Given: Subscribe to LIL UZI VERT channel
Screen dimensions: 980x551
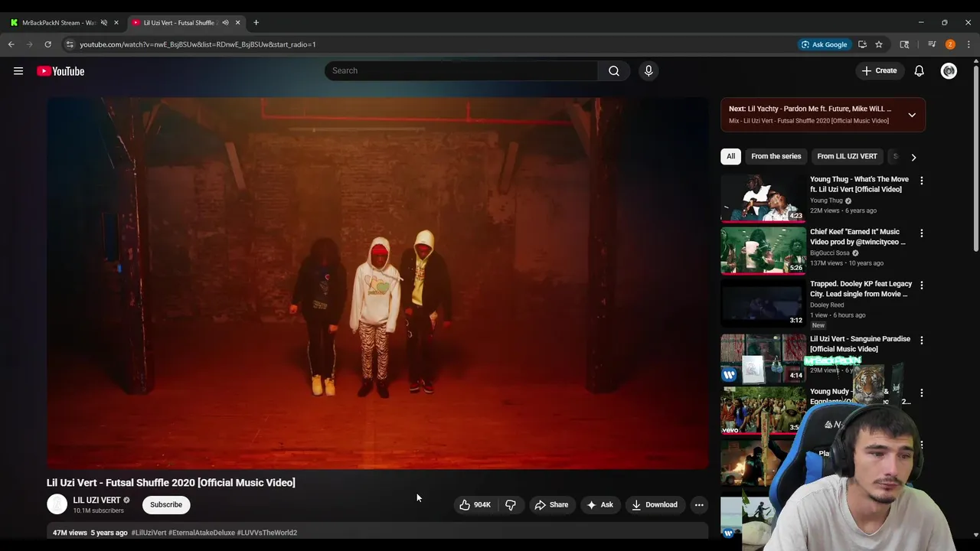Looking at the screenshot, I should click(166, 504).
